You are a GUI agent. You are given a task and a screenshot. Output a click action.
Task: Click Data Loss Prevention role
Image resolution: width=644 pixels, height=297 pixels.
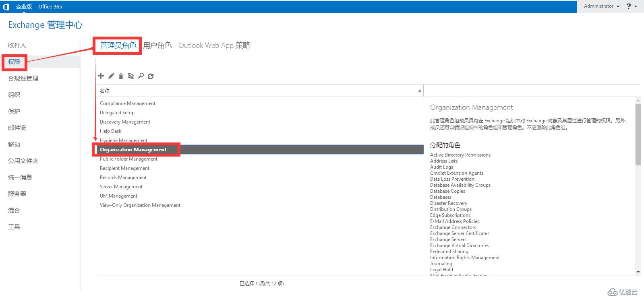click(x=452, y=179)
